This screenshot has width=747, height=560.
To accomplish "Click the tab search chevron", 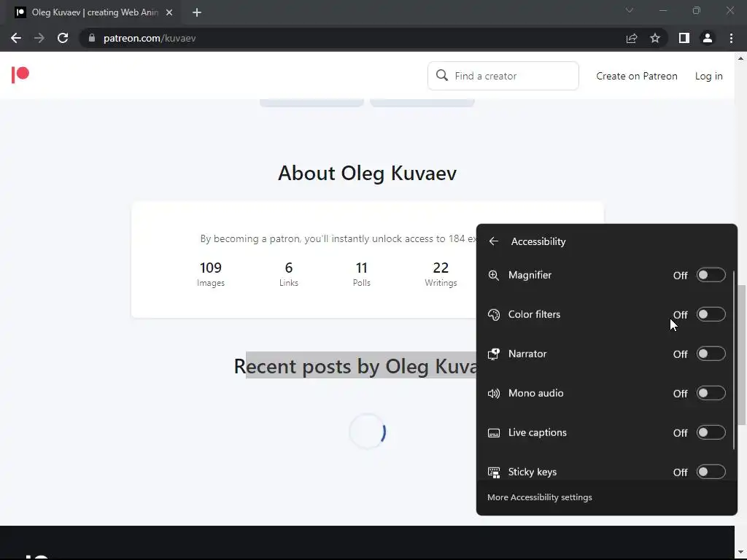I will (630, 10).
